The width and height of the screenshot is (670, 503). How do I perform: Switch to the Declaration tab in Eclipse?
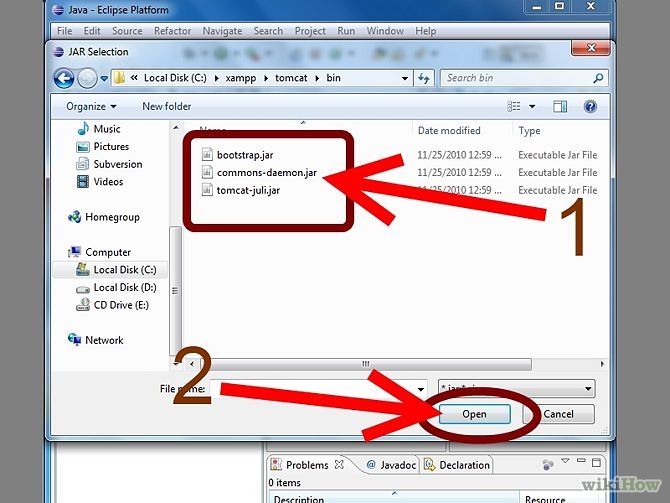coord(457,465)
